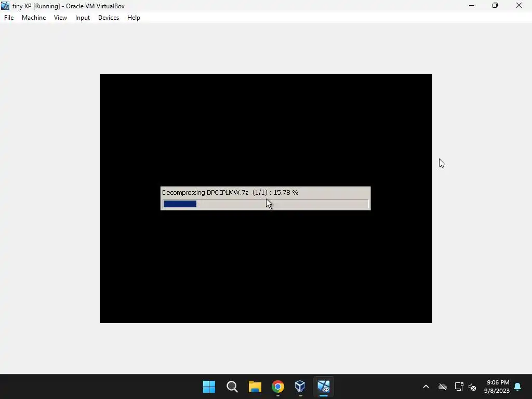The height and width of the screenshot is (399, 532).
Task: Click the VirtualBox title bar app icon
Action: pyautogui.click(x=5, y=6)
